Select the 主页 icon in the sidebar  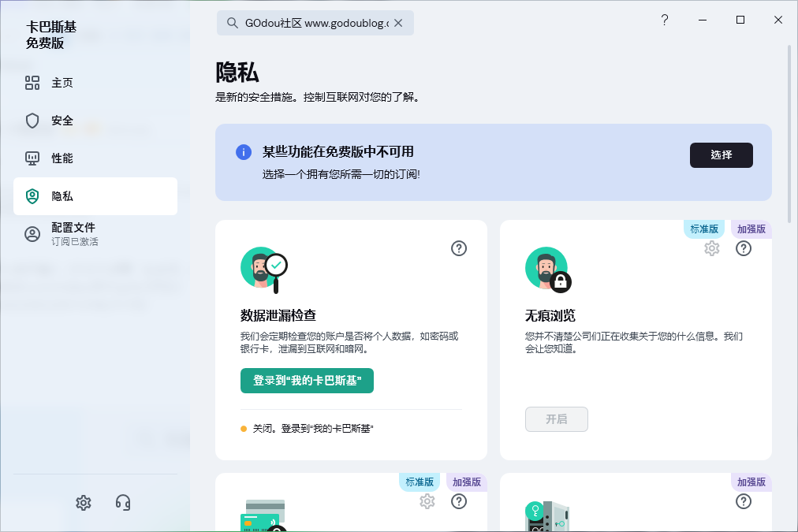pyautogui.click(x=33, y=82)
